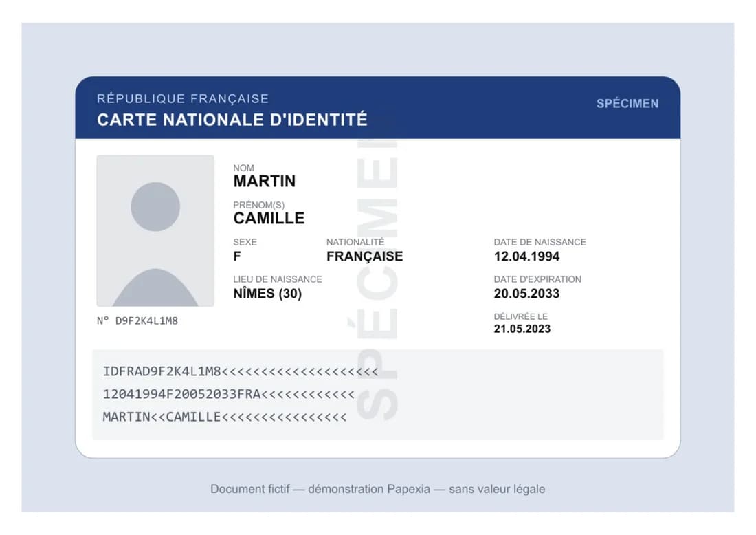Click the card number 'N° D9F2K4L1M8'
Screen dimensions: 756x535
click(x=137, y=321)
